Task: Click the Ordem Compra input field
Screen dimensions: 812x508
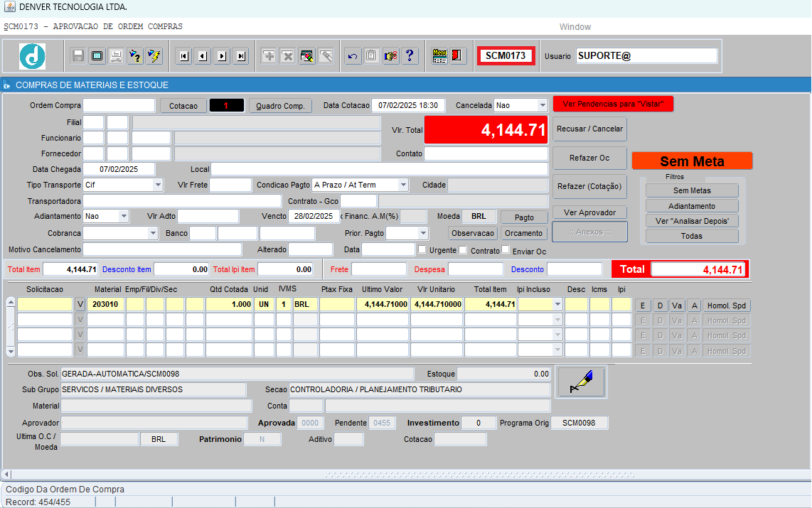Action: 119,105
